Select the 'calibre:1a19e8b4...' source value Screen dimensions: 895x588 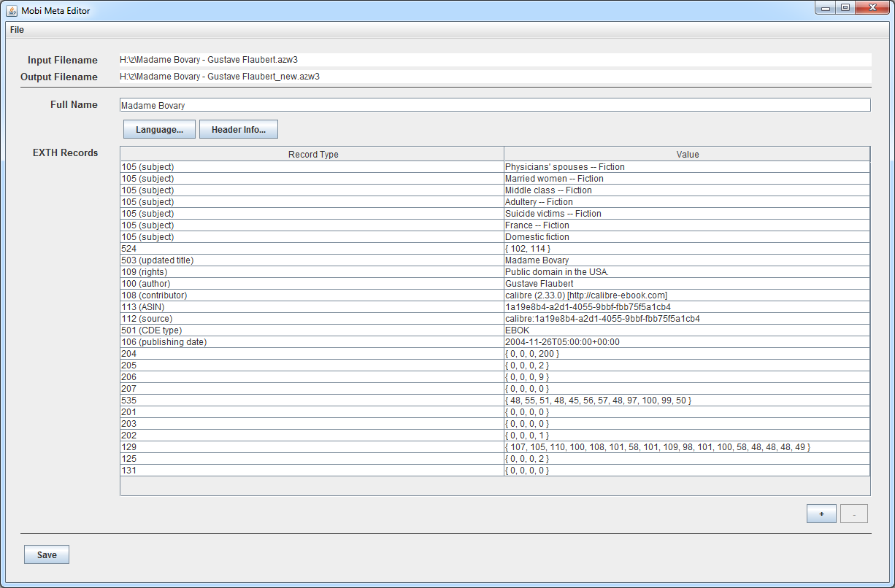point(687,319)
